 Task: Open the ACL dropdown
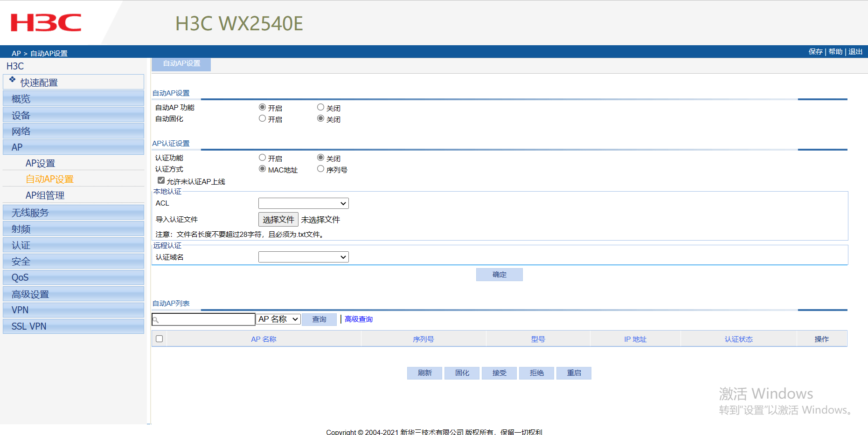304,203
